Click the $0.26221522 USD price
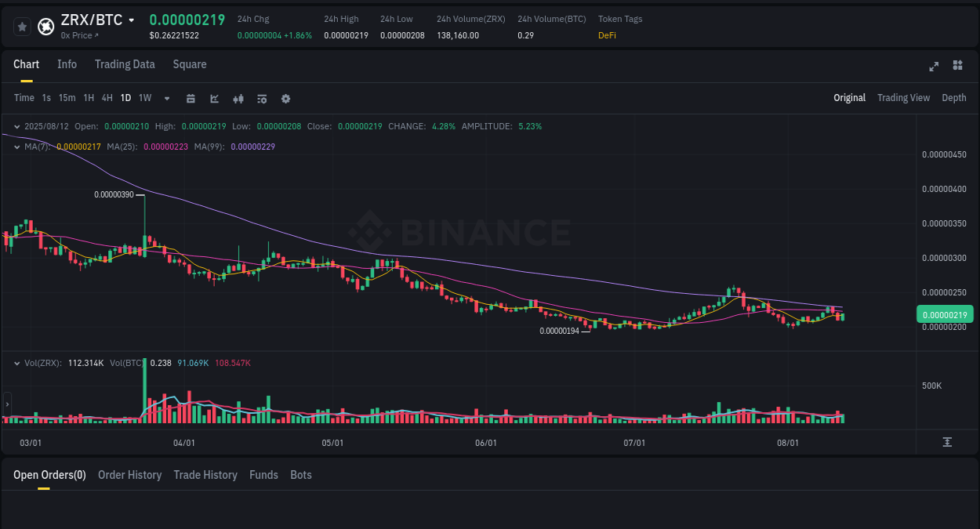Viewport: 980px width, 529px height. click(x=174, y=35)
